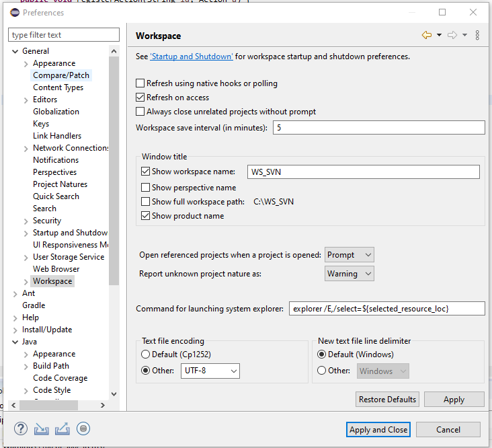Viewport: 492px width, 448px height.
Task: Open the Open referenced projects Prompt dropdown
Action: [x=349, y=255]
